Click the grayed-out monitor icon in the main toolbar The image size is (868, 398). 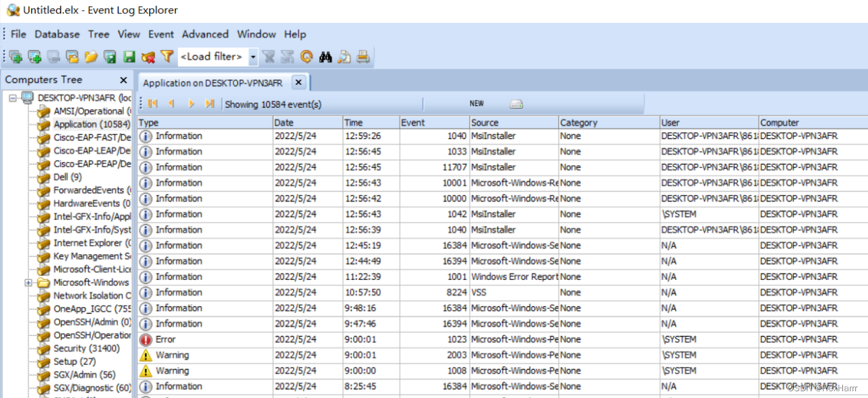point(53,57)
